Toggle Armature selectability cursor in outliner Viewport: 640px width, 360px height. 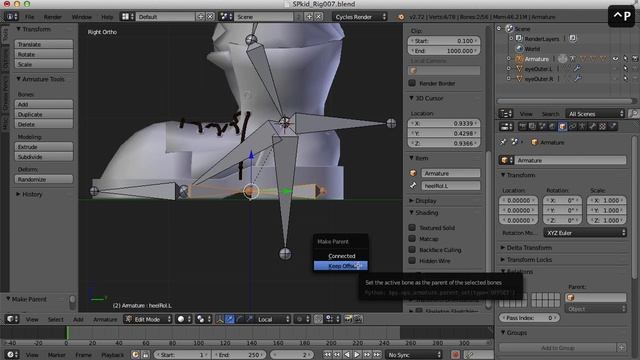click(625, 59)
